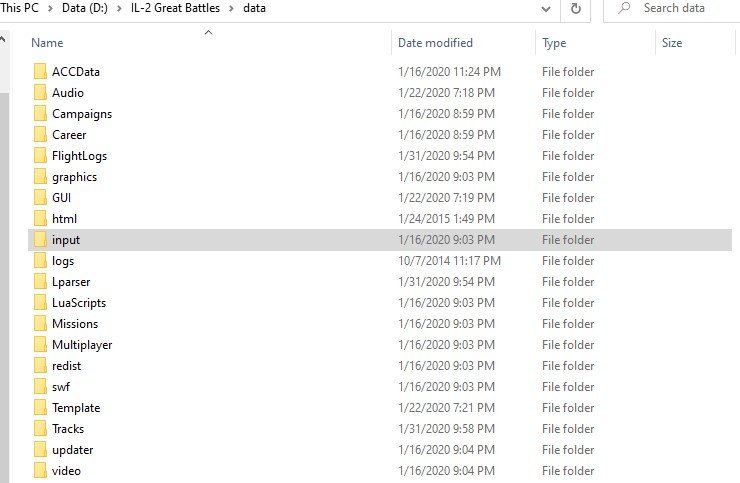Click the left pane scrollbar up arrow
The height and width of the screenshot is (483, 740).
click(3, 40)
